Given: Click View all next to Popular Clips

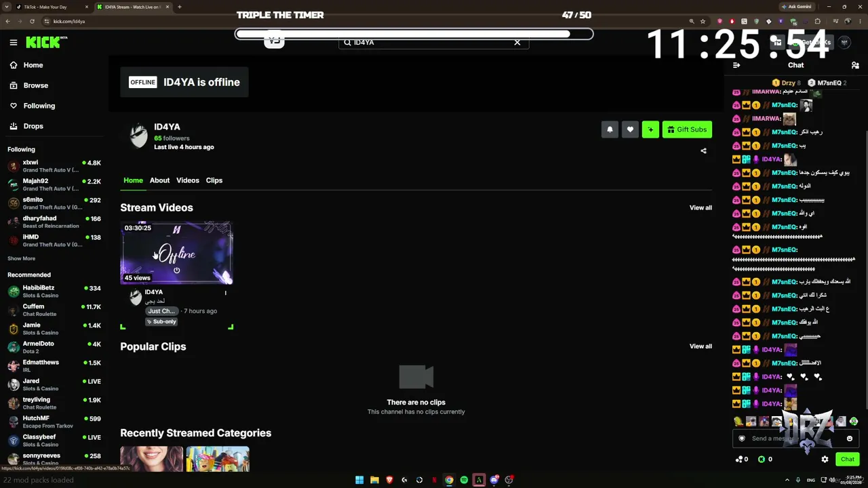Looking at the screenshot, I should point(701,346).
